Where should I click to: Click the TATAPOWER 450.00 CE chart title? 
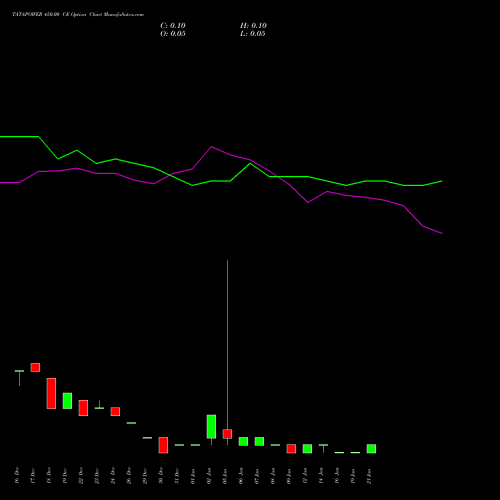pos(78,15)
